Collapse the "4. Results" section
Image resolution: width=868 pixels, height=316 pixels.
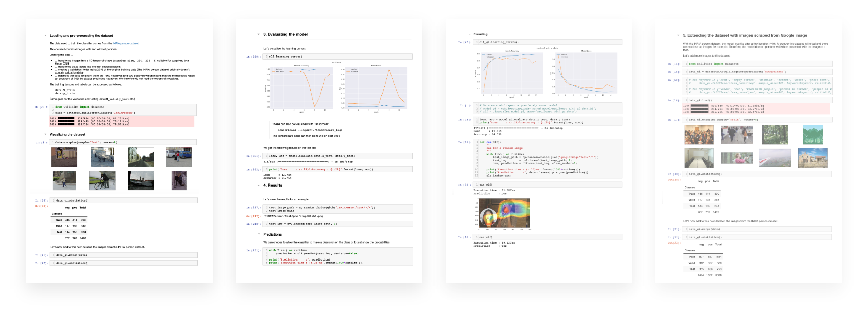click(258, 185)
